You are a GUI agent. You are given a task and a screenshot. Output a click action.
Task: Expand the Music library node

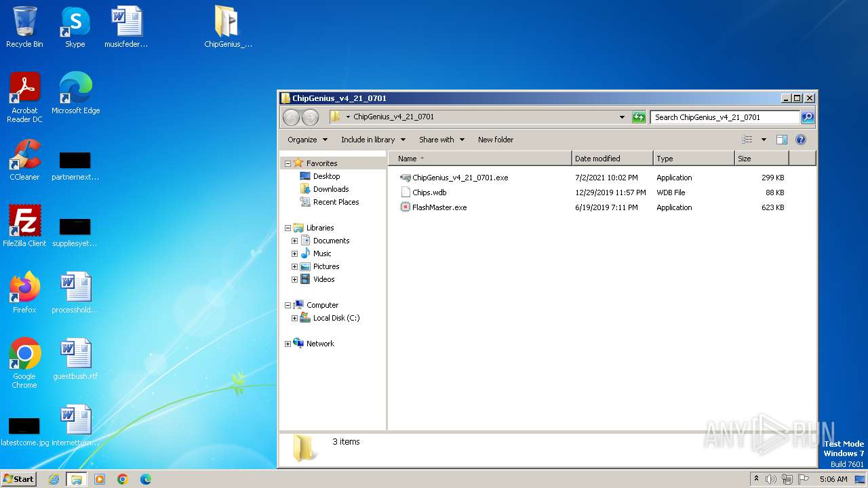click(x=294, y=253)
